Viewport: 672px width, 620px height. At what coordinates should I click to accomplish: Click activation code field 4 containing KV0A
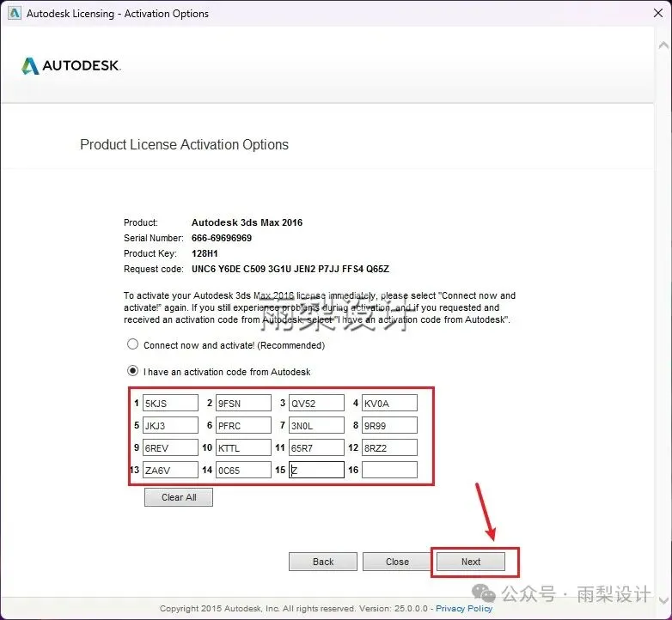(x=389, y=403)
